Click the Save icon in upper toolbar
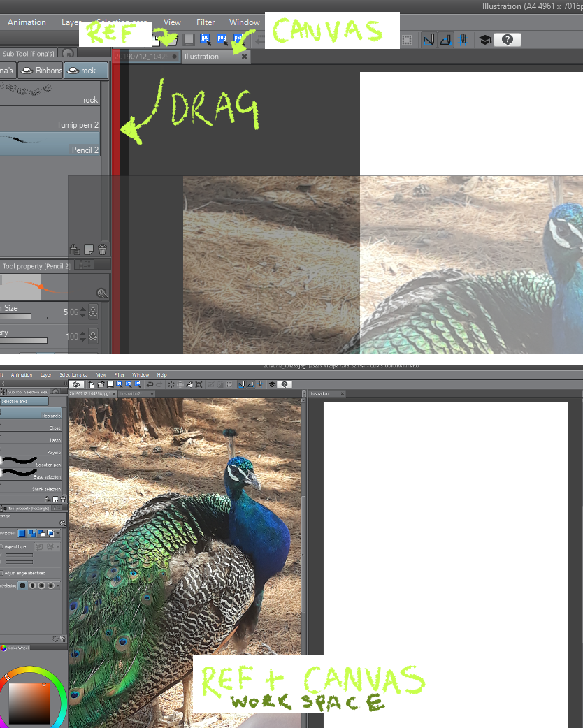The image size is (583, 728). (189, 39)
